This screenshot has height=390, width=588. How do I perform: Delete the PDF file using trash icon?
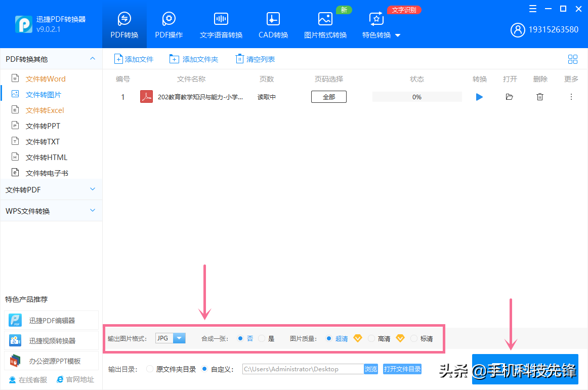click(x=540, y=97)
